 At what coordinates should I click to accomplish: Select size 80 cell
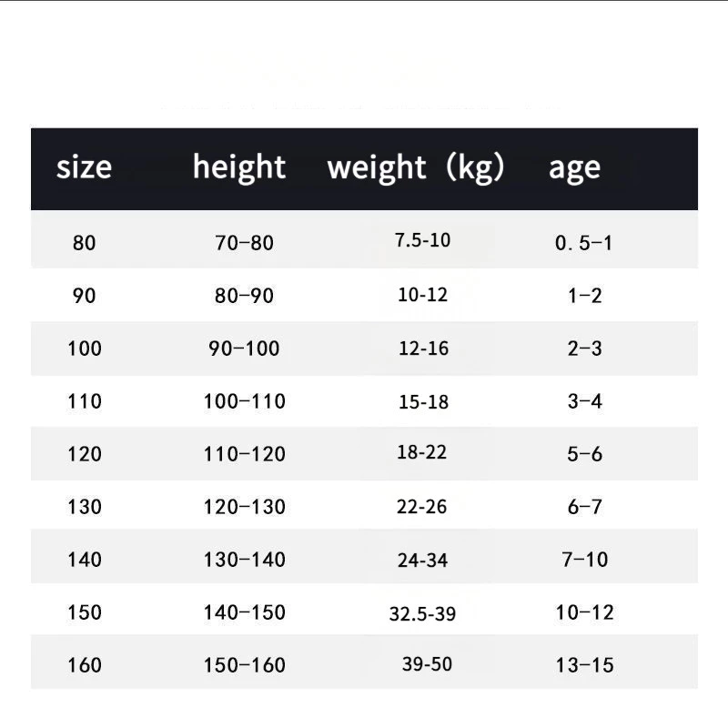coord(84,243)
